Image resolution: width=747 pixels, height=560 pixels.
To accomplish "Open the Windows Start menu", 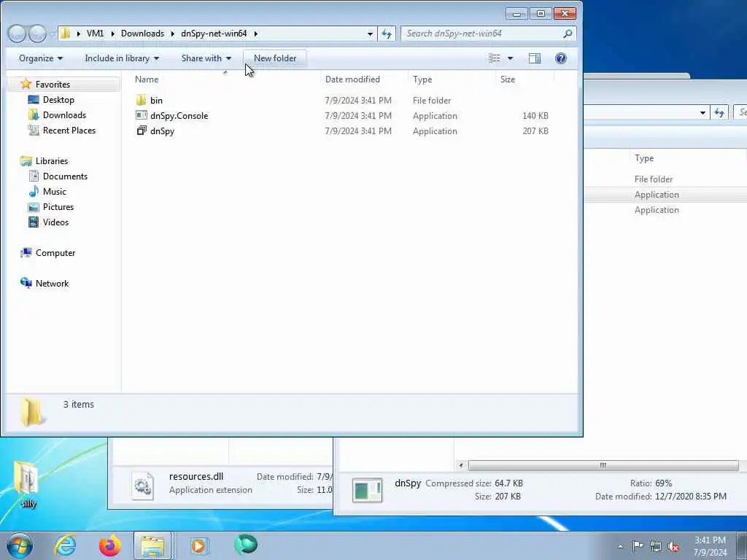I will (20, 545).
